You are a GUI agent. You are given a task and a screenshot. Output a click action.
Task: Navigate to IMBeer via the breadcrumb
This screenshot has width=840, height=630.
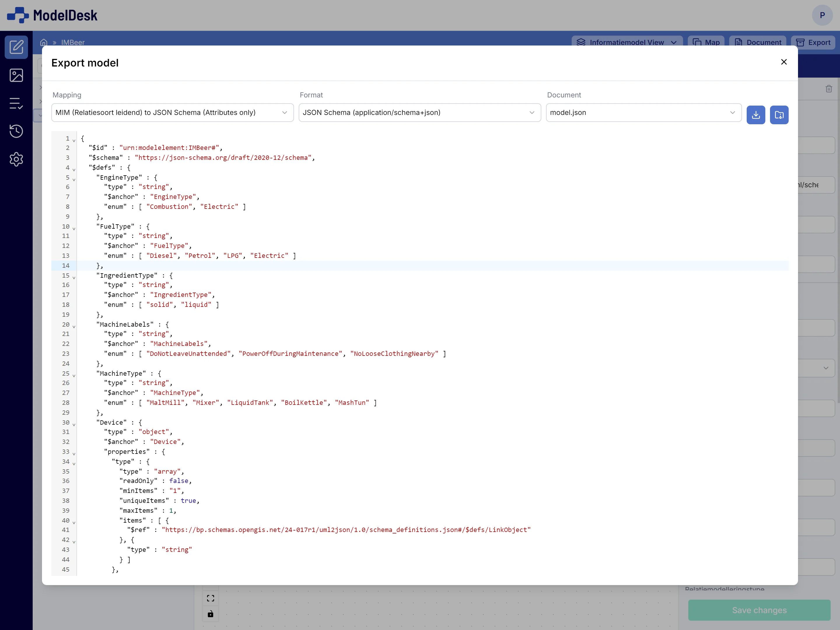click(x=73, y=42)
